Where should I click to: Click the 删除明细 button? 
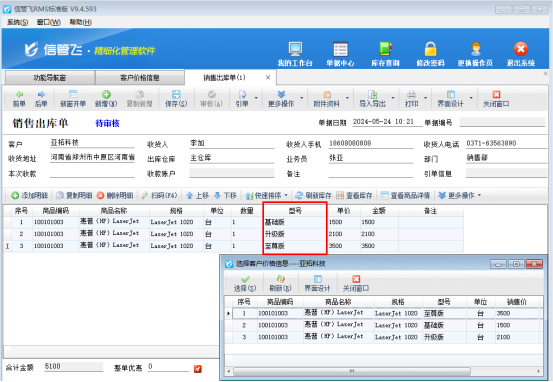point(115,195)
